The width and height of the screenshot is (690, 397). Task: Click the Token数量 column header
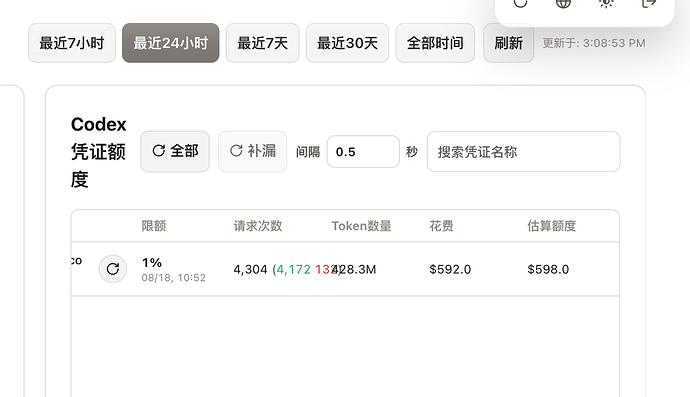tap(361, 226)
